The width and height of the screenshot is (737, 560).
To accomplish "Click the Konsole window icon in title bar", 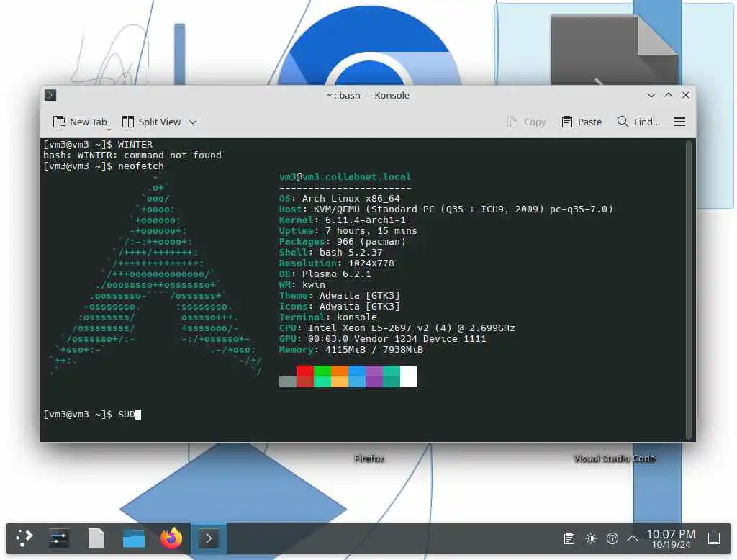I will point(50,95).
